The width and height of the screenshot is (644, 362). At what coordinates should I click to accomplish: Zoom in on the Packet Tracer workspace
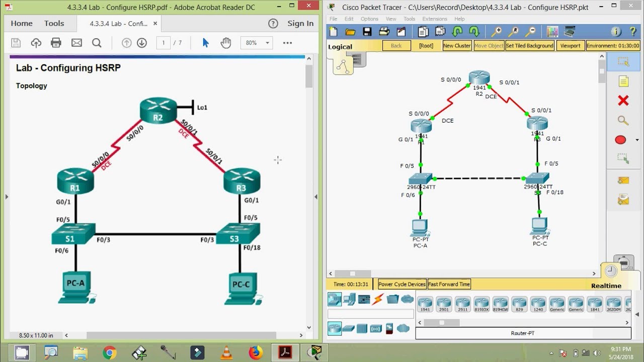497,32
